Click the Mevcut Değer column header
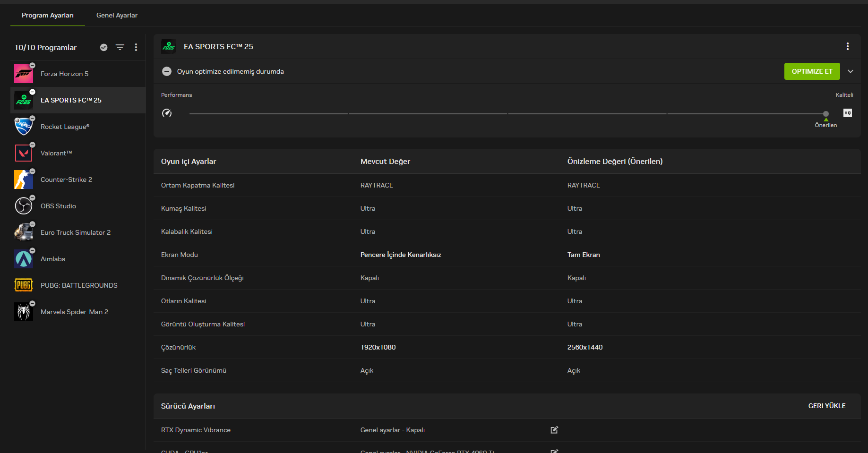 (x=385, y=161)
